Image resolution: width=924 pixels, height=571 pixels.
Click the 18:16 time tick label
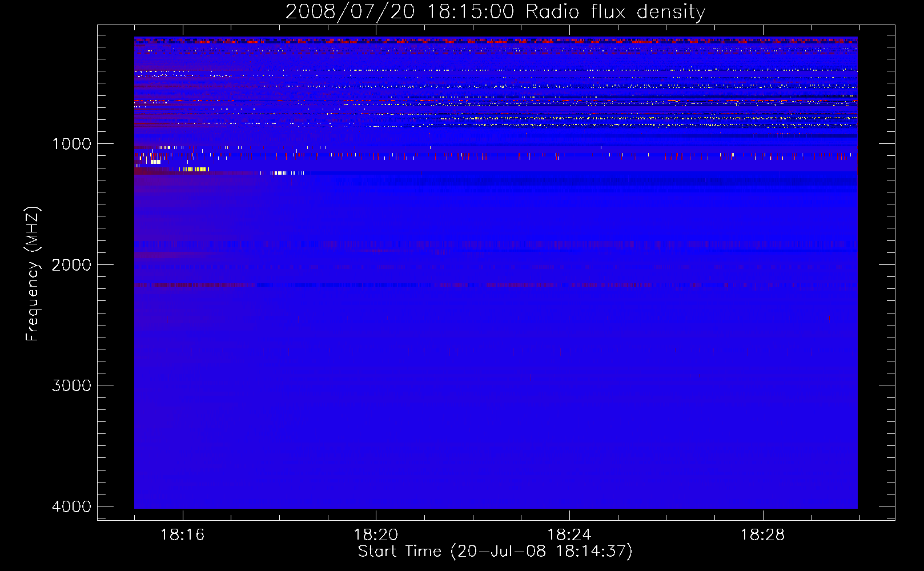coord(182,535)
